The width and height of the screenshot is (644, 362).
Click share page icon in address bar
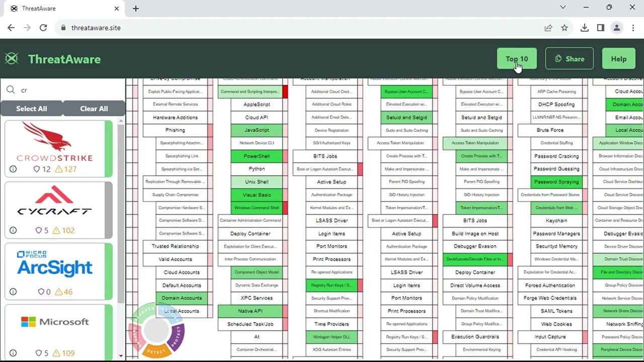pyautogui.click(x=548, y=28)
